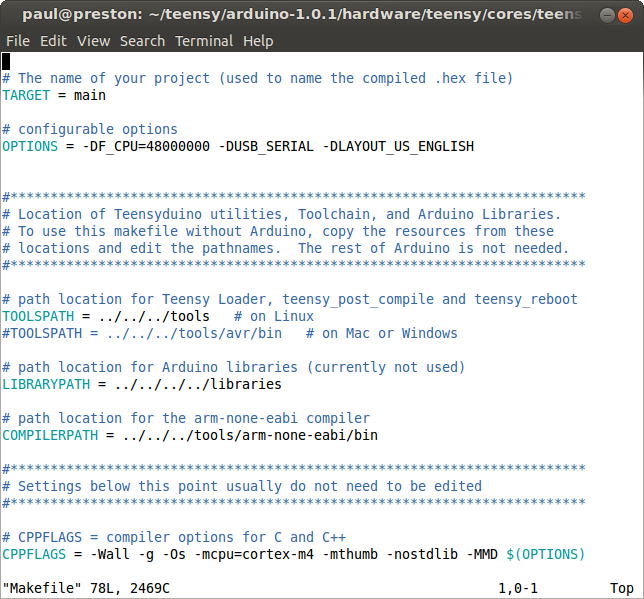644x599 pixels.
Task: Click the '# on Linux' trailing comment
Action: (274, 316)
